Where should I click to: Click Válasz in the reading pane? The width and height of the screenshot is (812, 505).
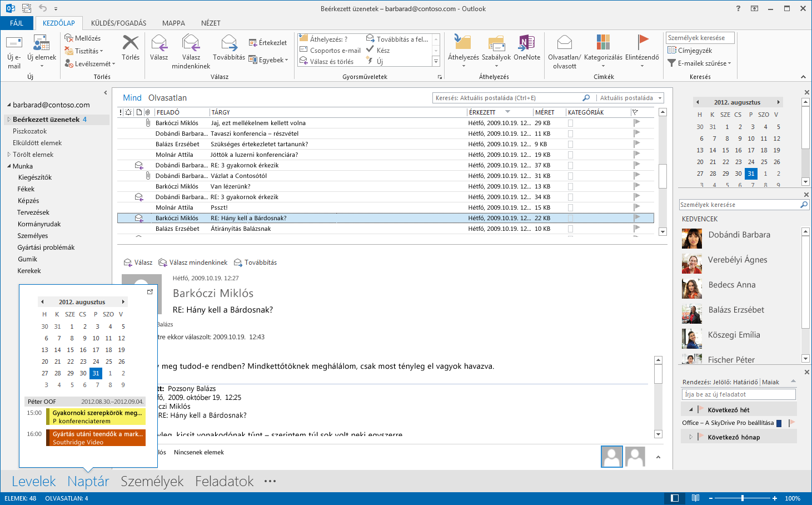pos(138,263)
